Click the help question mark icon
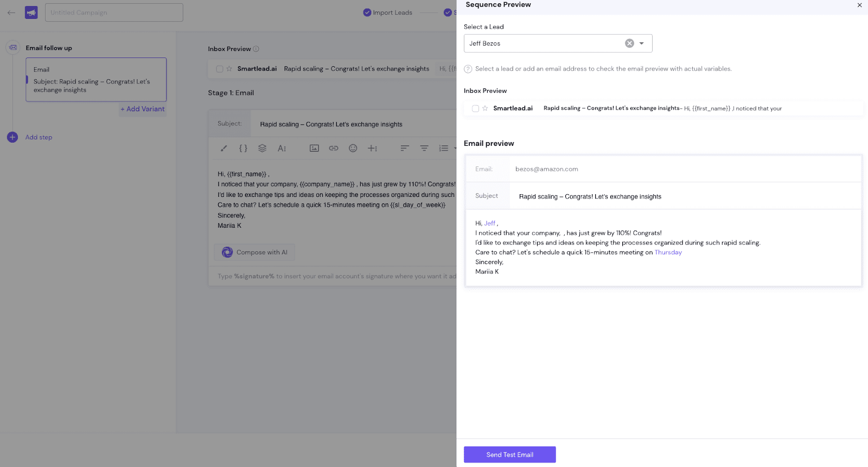The height and width of the screenshot is (467, 868). pos(468,69)
